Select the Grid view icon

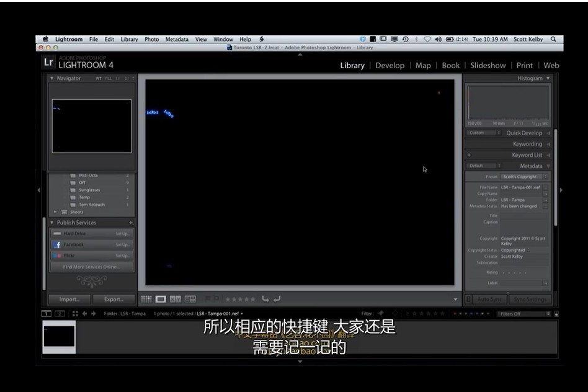pyautogui.click(x=147, y=299)
